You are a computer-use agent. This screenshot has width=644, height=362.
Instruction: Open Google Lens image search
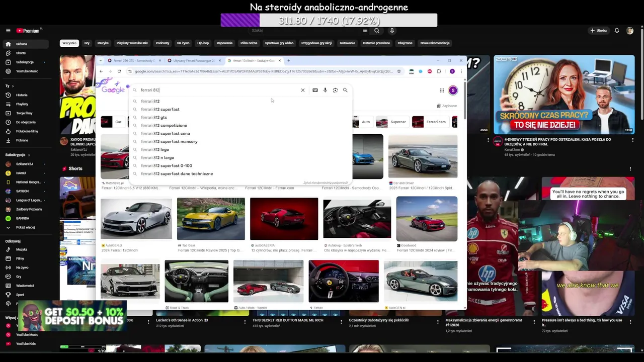point(335,90)
